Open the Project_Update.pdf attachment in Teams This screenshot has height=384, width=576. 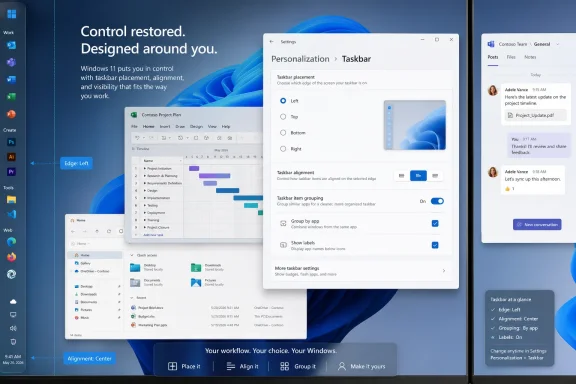pyautogui.click(x=536, y=115)
